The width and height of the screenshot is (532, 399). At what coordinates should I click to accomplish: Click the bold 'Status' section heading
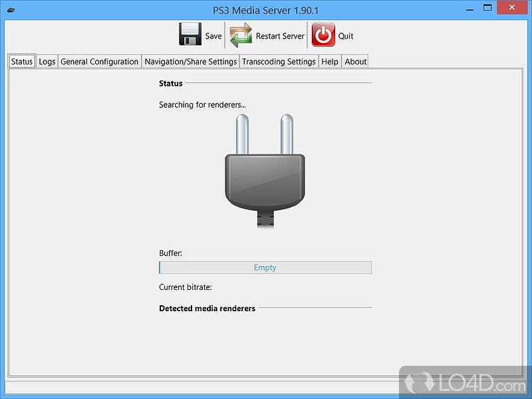point(171,84)
